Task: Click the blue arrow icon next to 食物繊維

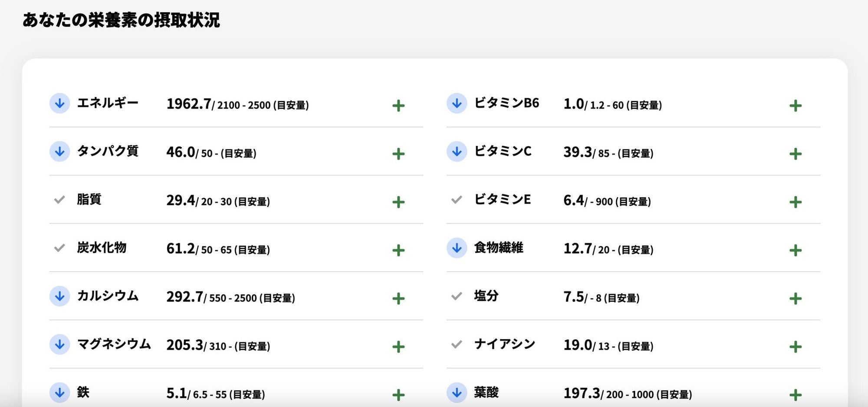Action: 457,248
